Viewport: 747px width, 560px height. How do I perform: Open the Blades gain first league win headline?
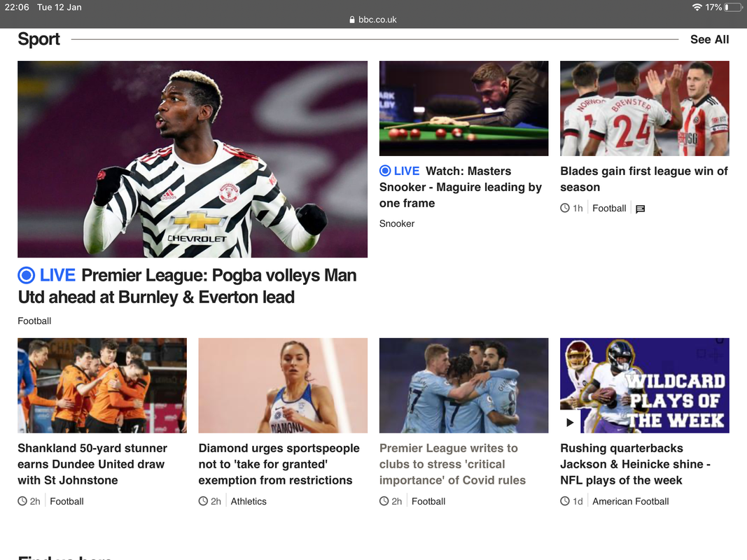click(644, 179)
